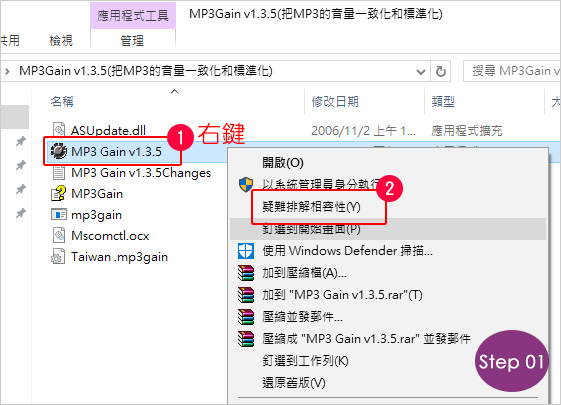This screenshot has width=561, height=405.
Task: Select the file name ASUpdate.dll
Action: pos(108,131)
